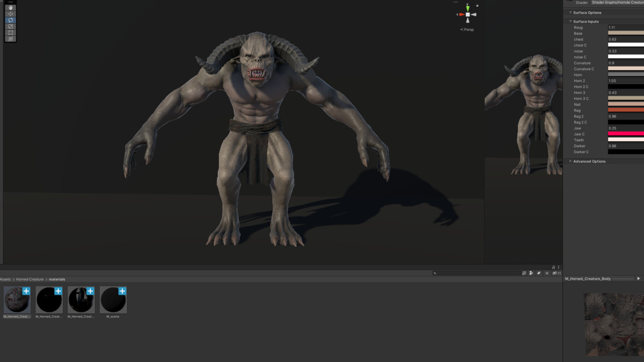Open the Teeth color swatch
Viewport: 644px width, 362px height.
[626, 139]
